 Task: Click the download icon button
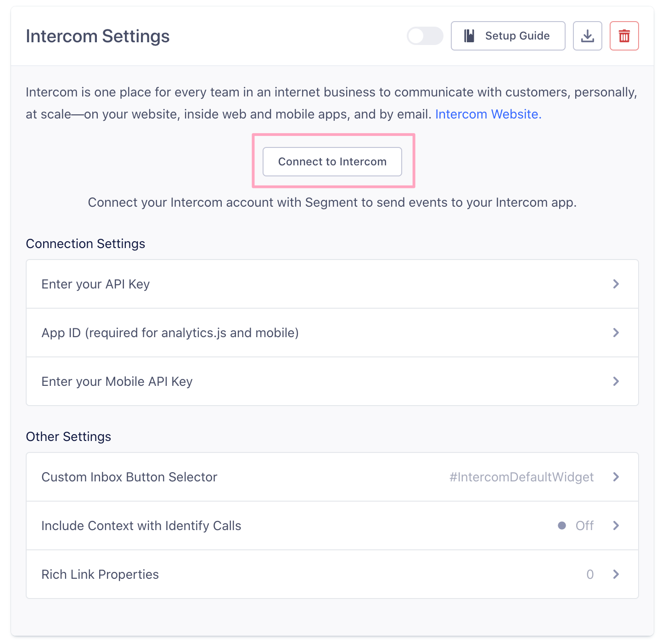tap(587, 36)
